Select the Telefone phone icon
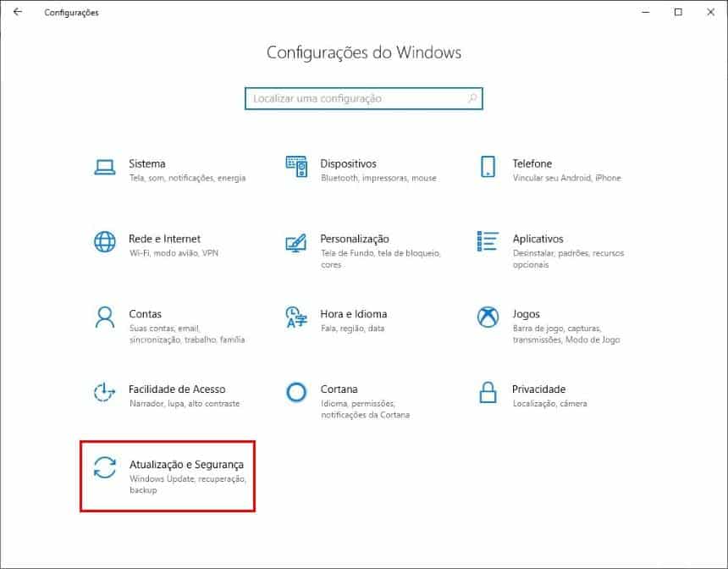728x569 pixels. [488, 167]
